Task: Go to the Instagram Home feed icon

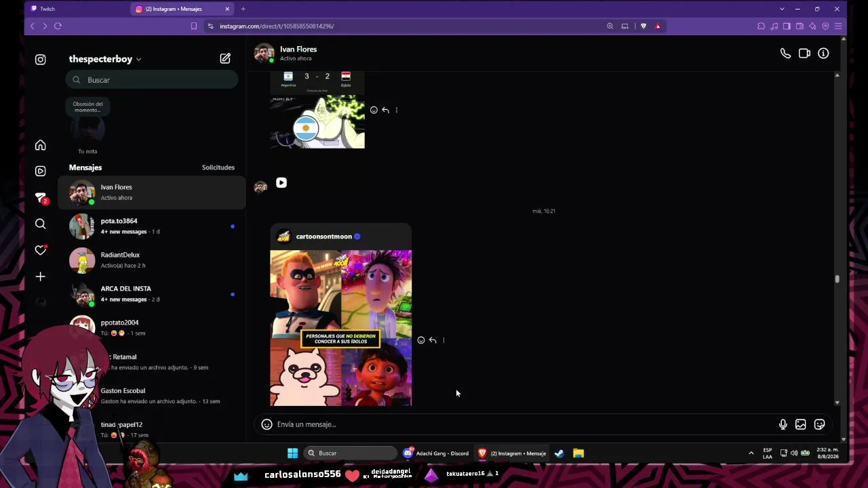Action: tap(41, 145)
